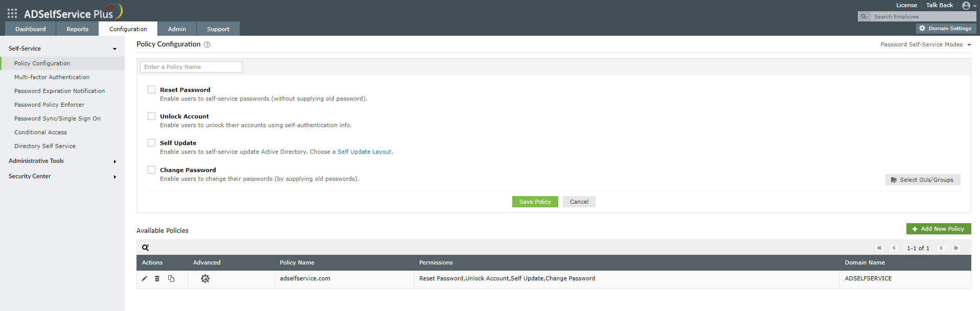Enable the Unlock Account checkbox

click(151, 116)
